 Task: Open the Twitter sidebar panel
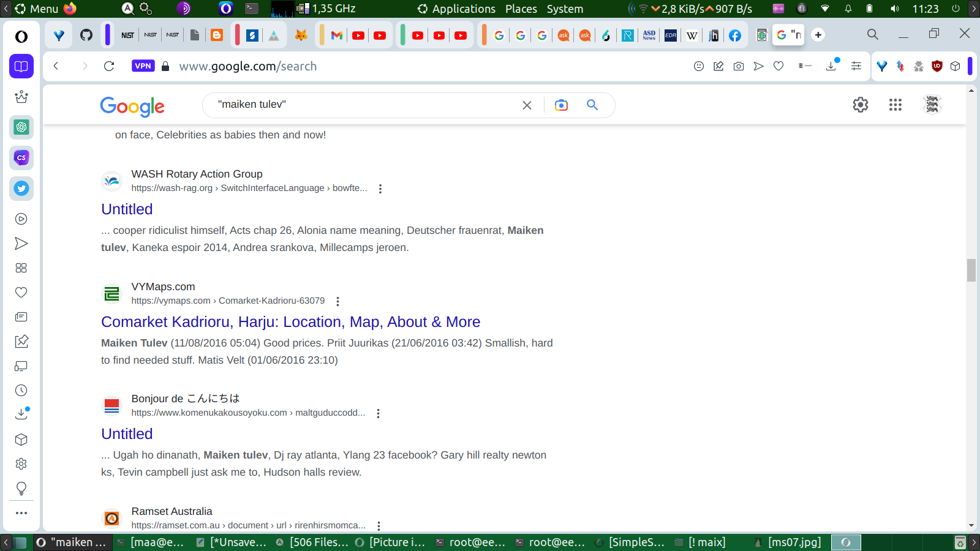click(21, 189)
